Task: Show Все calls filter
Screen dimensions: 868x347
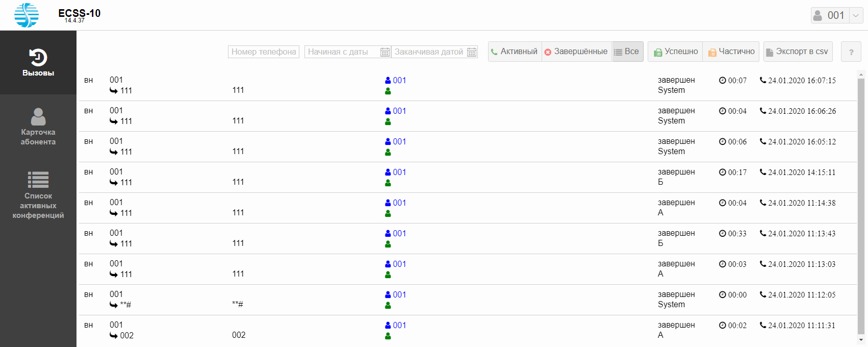Action: point(627,52)
